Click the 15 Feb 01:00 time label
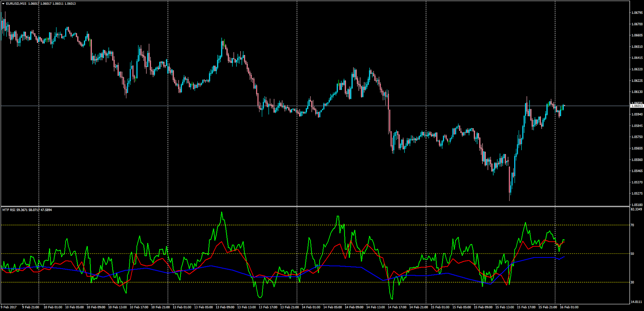 [440, 307]
